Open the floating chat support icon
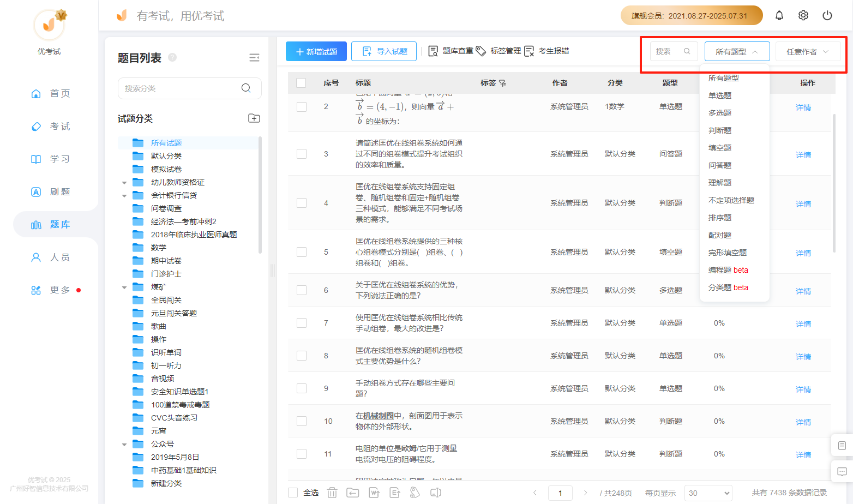Image resolution: width=853 pixels, height=504 pixels. coord(842,471)
